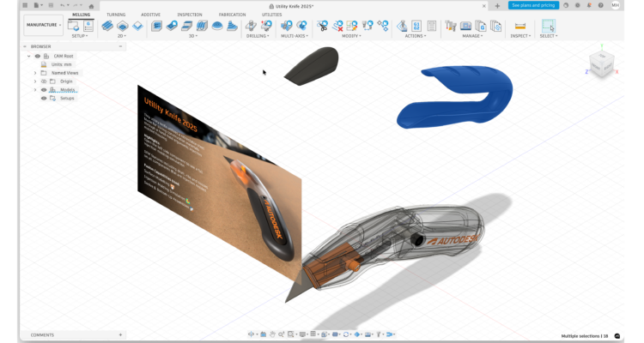Open a new document tab with plus button
Screen dimensions: 644x343
pyautogui.click(x=497, y=5)
